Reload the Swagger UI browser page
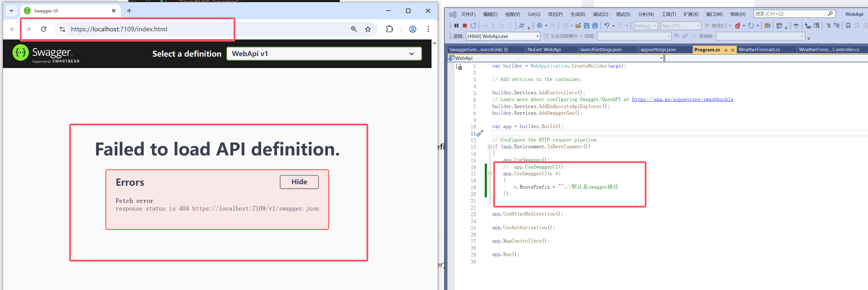Image resolution: width=868 pixels, height=290 pixels. point(44,29)
